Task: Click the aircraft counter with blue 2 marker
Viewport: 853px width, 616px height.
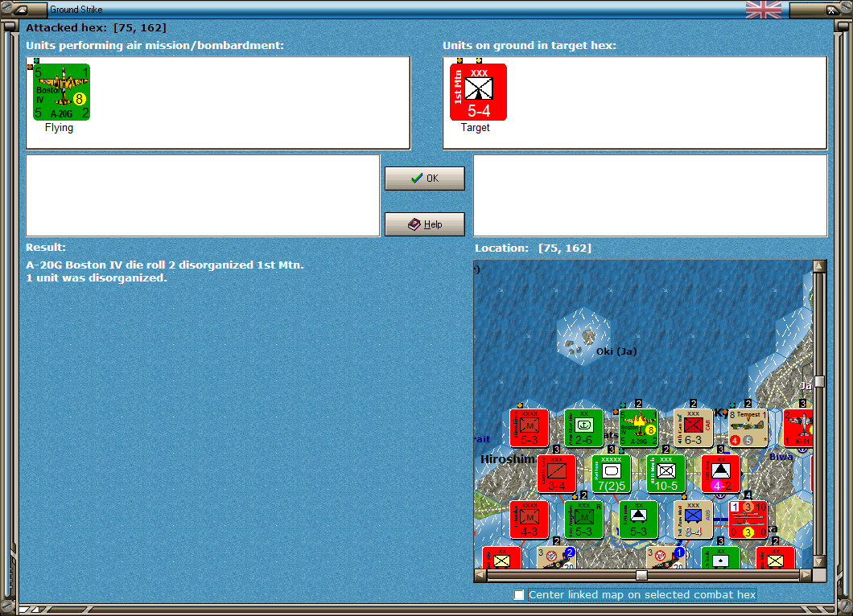Action: [557, 558]
